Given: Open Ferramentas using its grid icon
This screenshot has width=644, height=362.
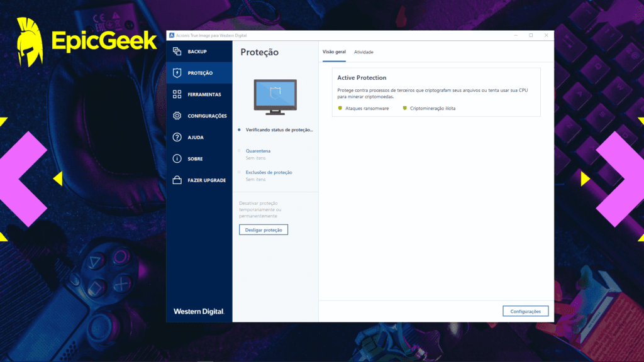Looking at the screenshot, I should tap(178, 94).
